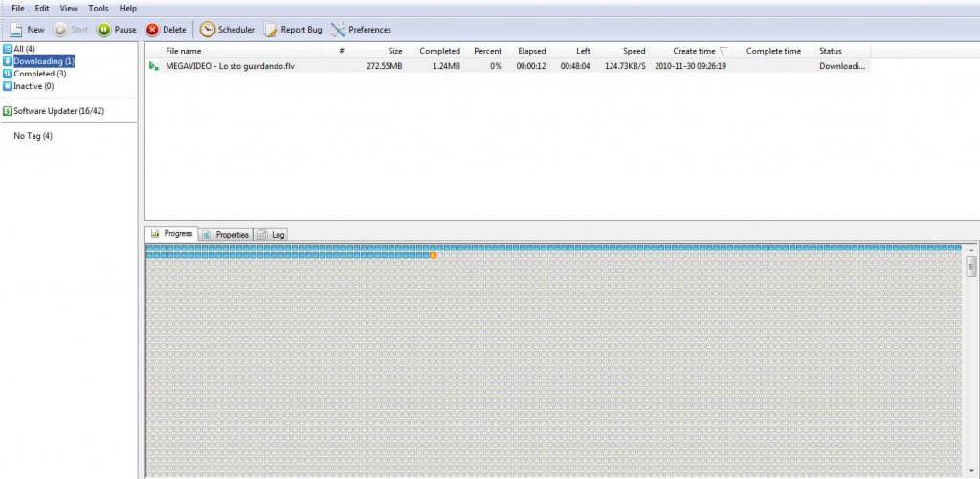Click the New download toolbar icon

click(x=16, y=30)
